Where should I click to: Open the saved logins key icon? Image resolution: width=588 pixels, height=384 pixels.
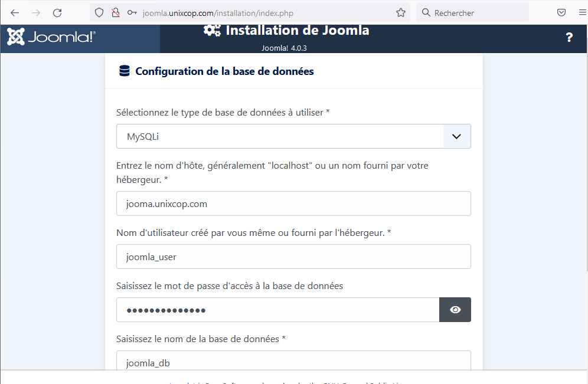[x=132, y=13]
